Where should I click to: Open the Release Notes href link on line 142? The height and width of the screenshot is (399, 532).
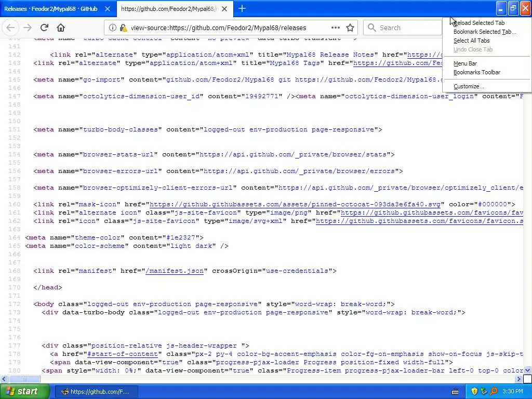pyautogui.click(x=425, y=55)
